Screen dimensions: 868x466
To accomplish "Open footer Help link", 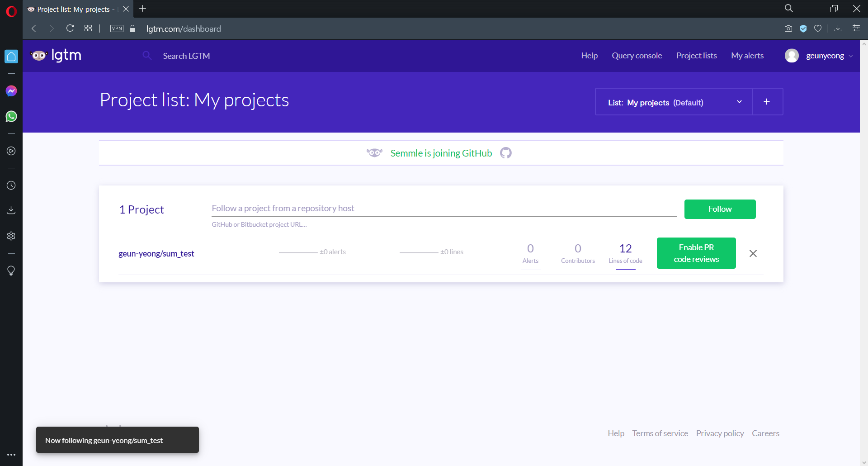I will 616,433.
